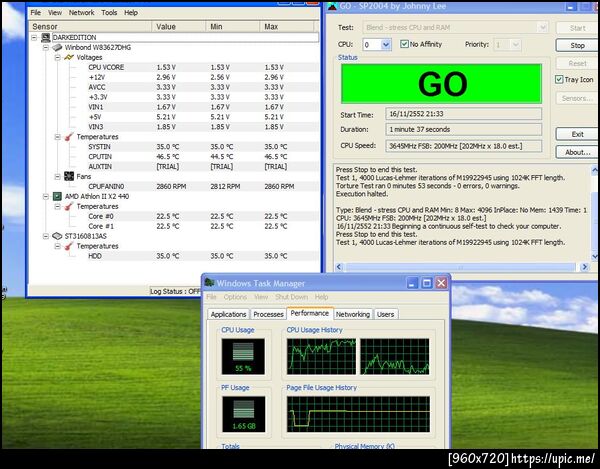Viewport: 600px width, 469px height.
Task: Click the Page File Usage History graph
Action: 358,414
